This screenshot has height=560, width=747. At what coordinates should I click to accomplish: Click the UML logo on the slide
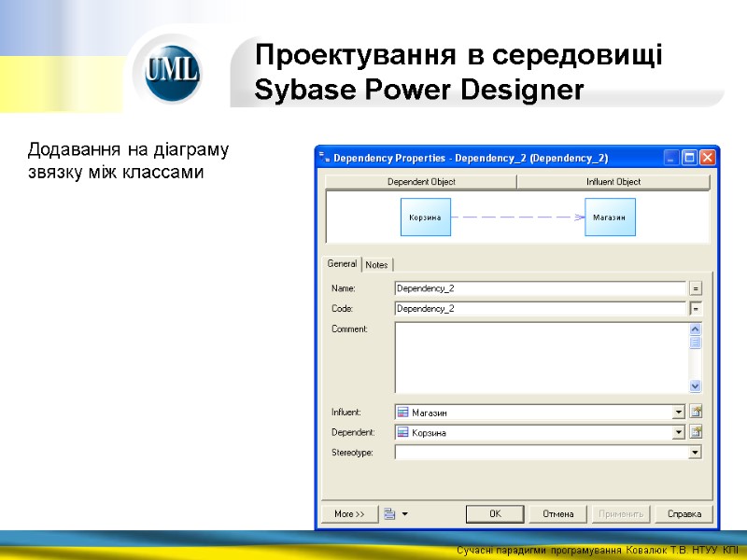[x=174, y=72]
